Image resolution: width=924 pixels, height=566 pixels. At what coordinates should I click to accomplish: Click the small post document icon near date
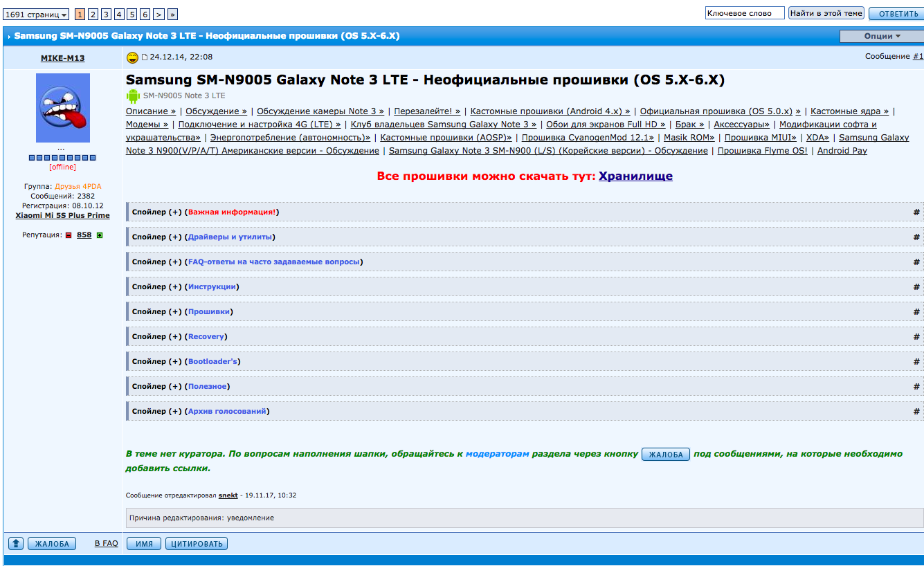(145, 57)
